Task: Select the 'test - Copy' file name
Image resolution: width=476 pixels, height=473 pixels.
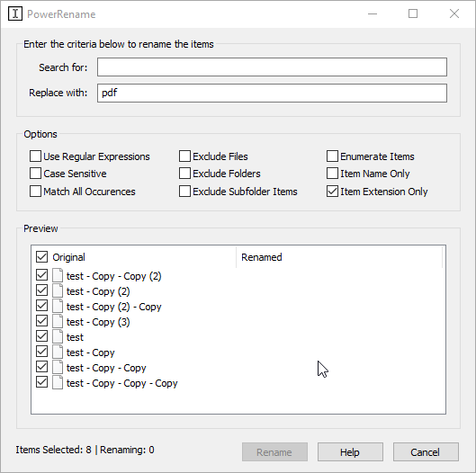Action: point(91,353)
